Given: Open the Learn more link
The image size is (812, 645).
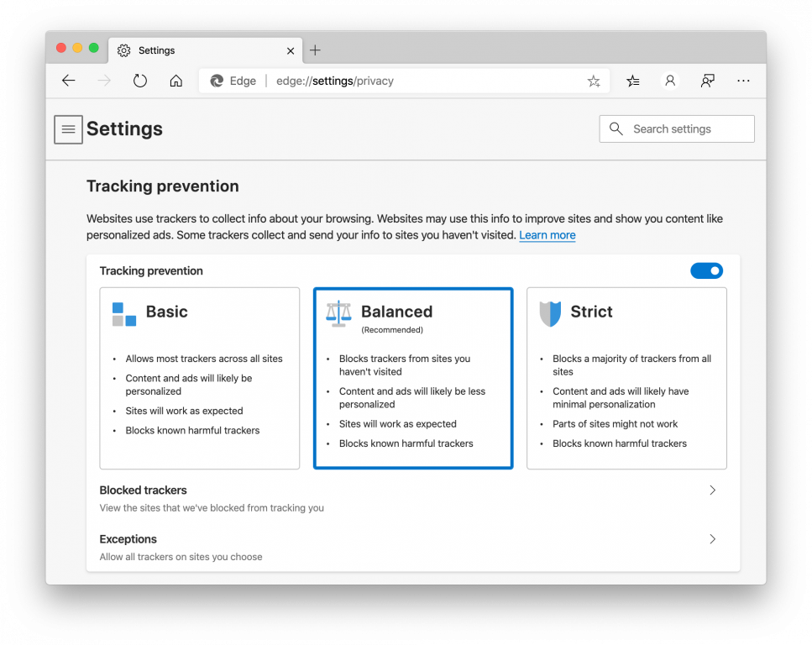Looking at the screenshot, I should pos(547,235).
